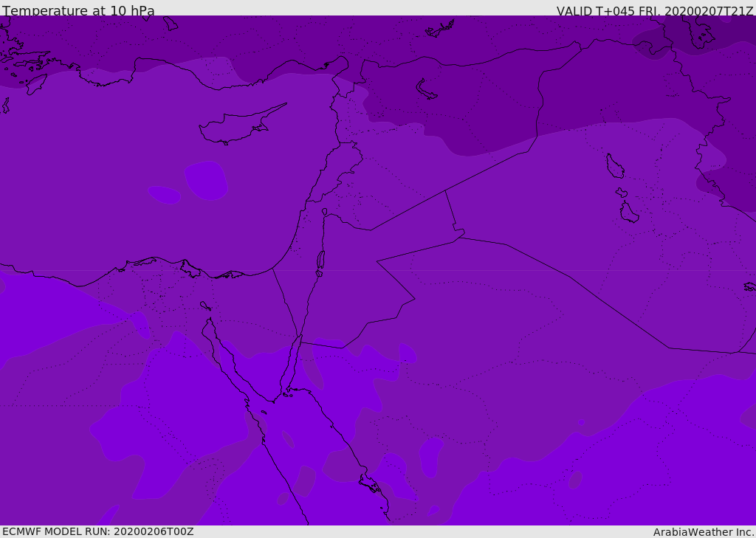Image resolution: width=756 pixels, height=538 pixels.
Task: Click the 'Temperature at 10 hPa' title text
Action: (x=78, y=10)
